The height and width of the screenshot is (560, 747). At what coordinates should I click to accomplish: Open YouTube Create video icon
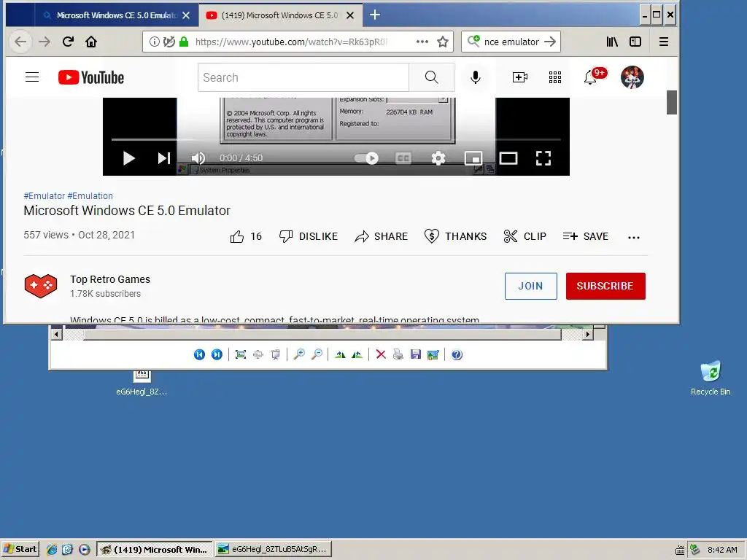[519, 77]
